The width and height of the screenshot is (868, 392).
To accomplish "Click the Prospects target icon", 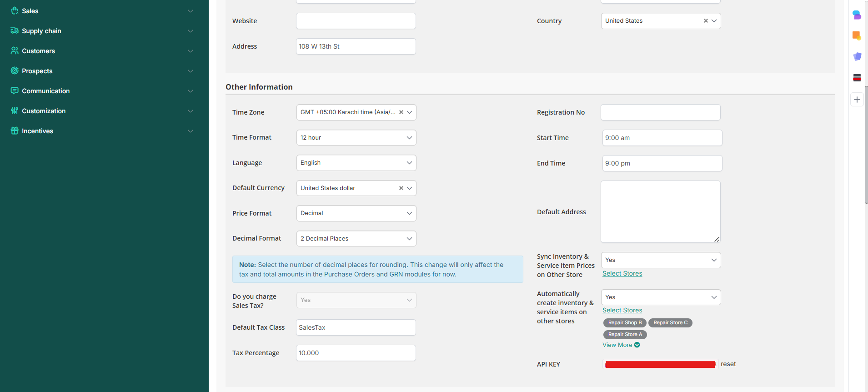I will 15,71.
